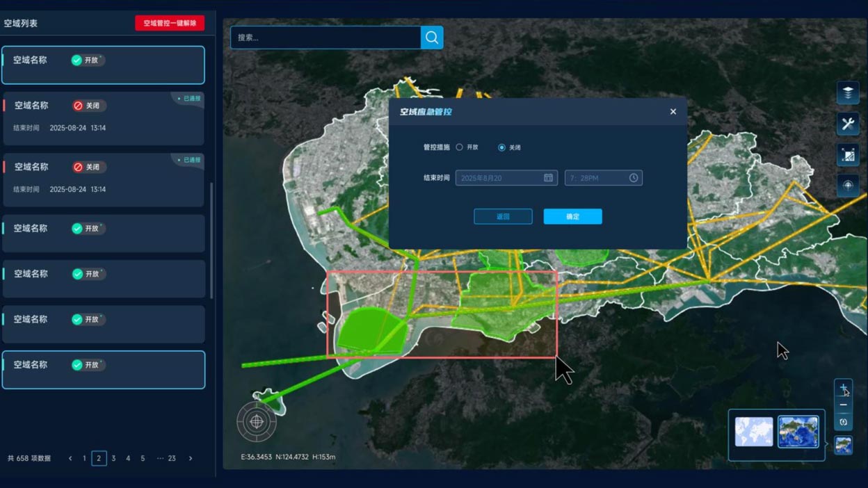This screenshot has height=488, width=868.
Task: Click the round compass widget on the map
Action: (x=257, y=421)
